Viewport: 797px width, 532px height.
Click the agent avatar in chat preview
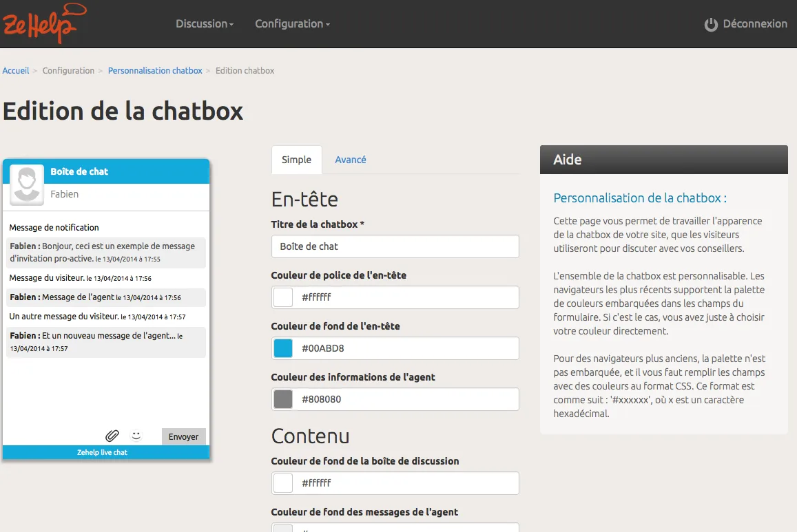click(x=27, y=184)
